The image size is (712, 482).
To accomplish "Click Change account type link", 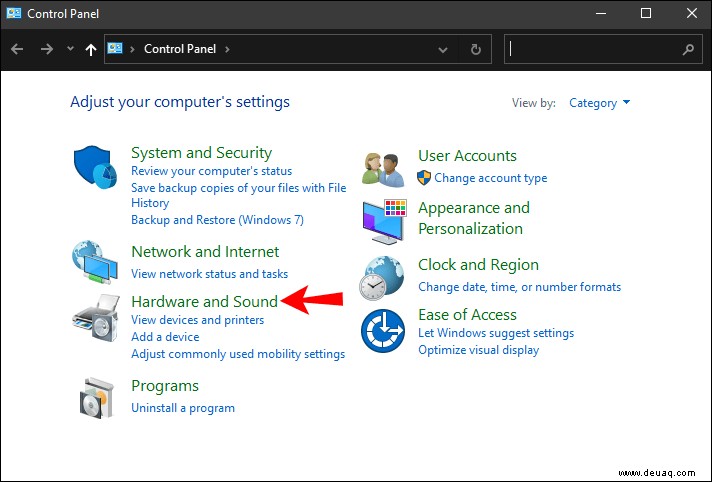I will click(x=490, y=178).
